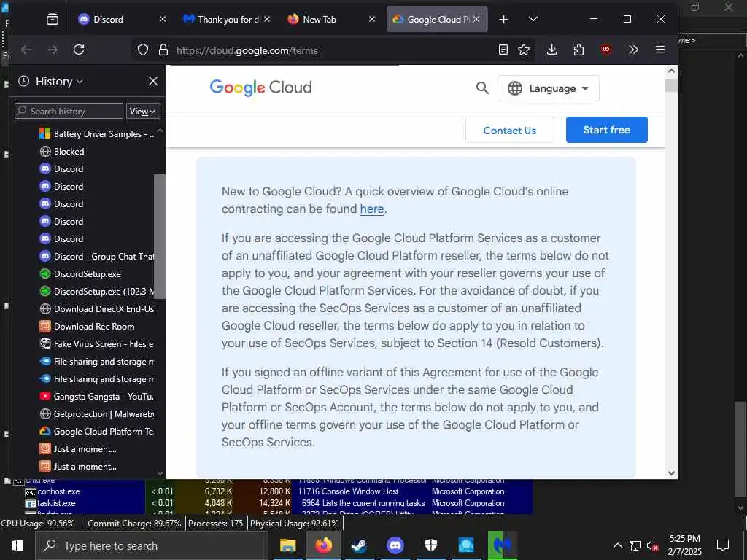Open Google Cloud Platform Terms history entry
The height and width of the screenshot is (560, 747).
[97, 432]
